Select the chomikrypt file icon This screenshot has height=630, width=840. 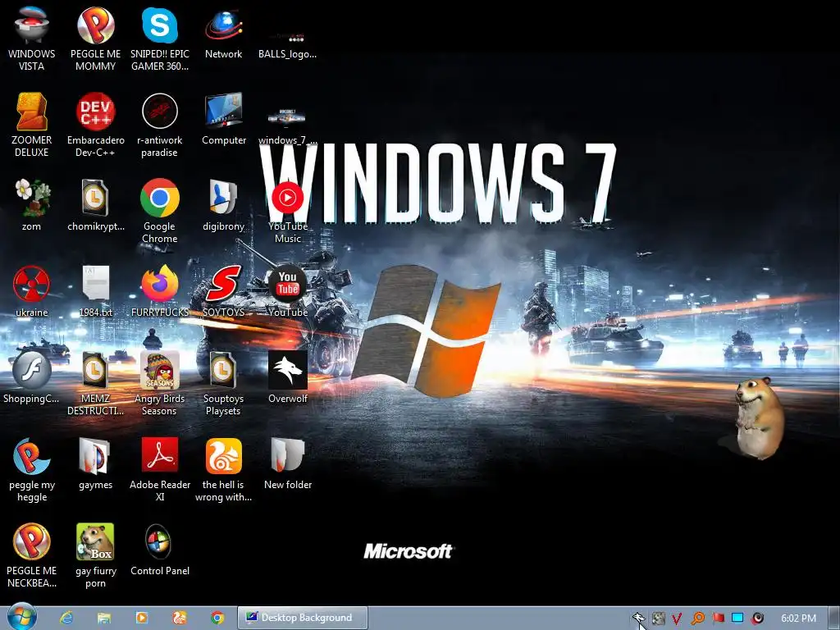click(95, 204)
